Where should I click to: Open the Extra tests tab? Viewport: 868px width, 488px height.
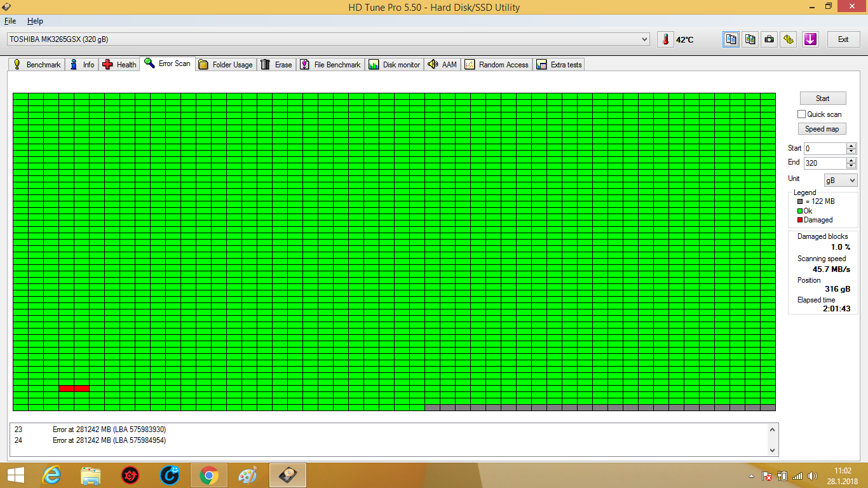(x=559, y=64)
